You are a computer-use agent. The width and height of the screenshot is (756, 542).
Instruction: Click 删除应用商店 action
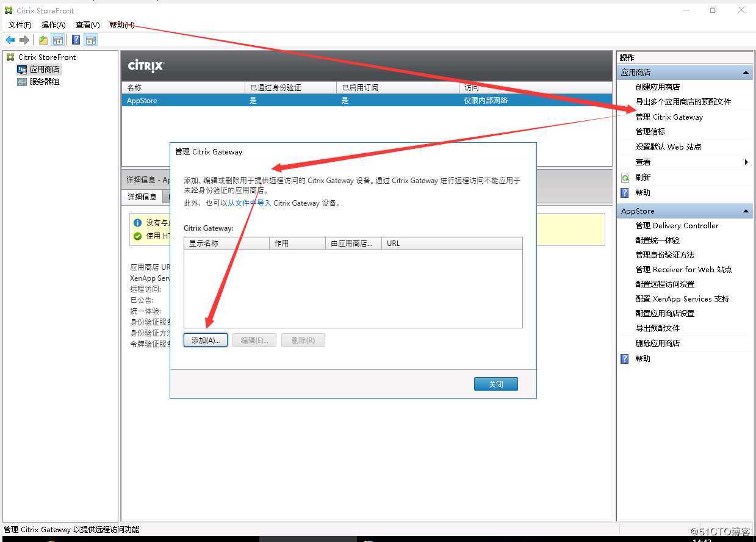658,344
